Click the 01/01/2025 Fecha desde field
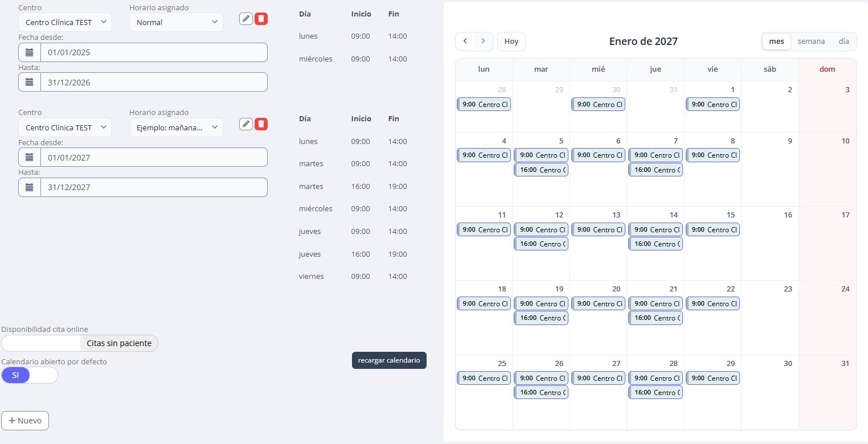This screenshot has height=444, width=868. [154, 52]
